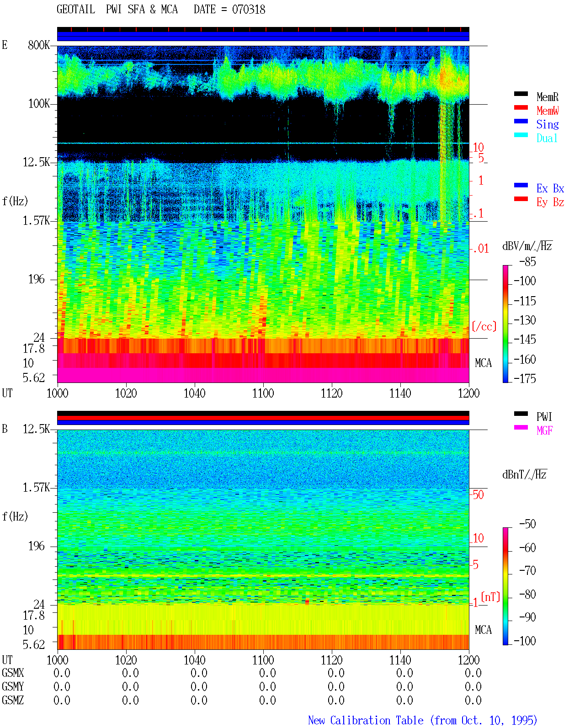Click the '-50' magnetic color scale value

point(527,524)
